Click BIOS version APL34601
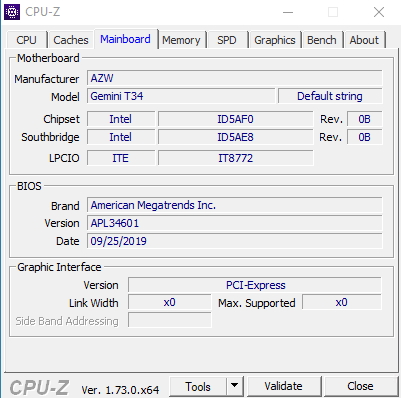 pyautogui.click(x=235, y=223)
